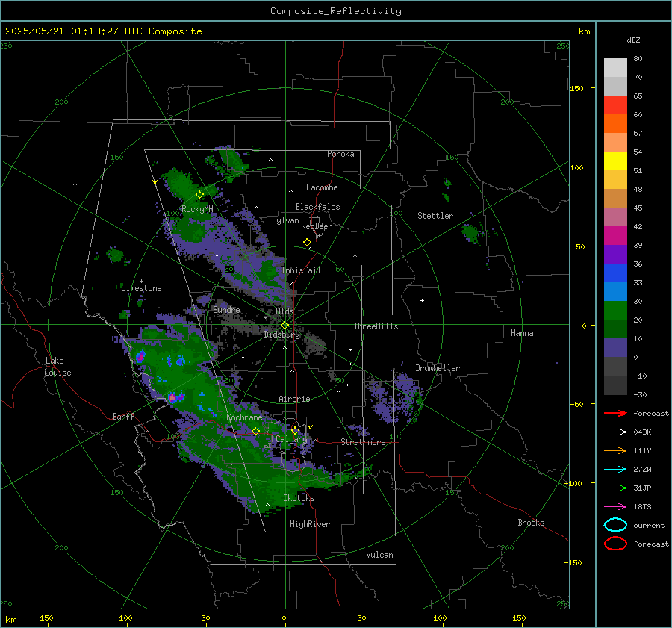Click the magenta 42-39 dBZ swatch
672x628 pixels.
[615, 236]
